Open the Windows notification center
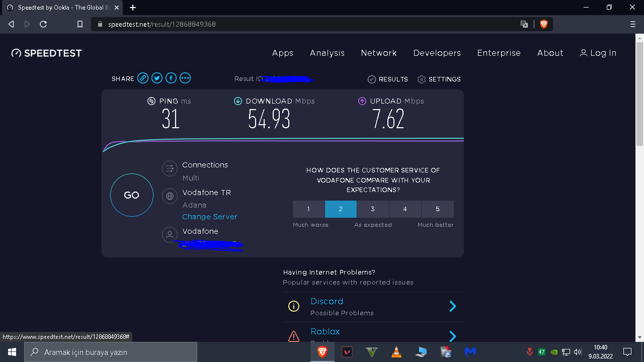Viewport: 644px width, 362px height. [x=627, y=352]
